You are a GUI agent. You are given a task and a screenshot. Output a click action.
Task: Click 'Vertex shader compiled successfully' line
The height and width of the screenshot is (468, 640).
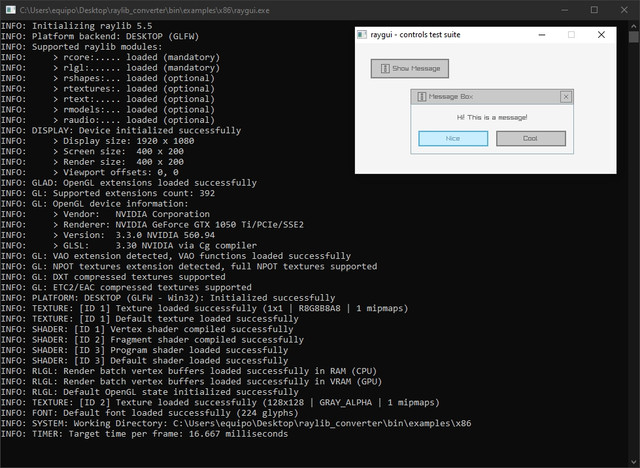pos(147,329)
